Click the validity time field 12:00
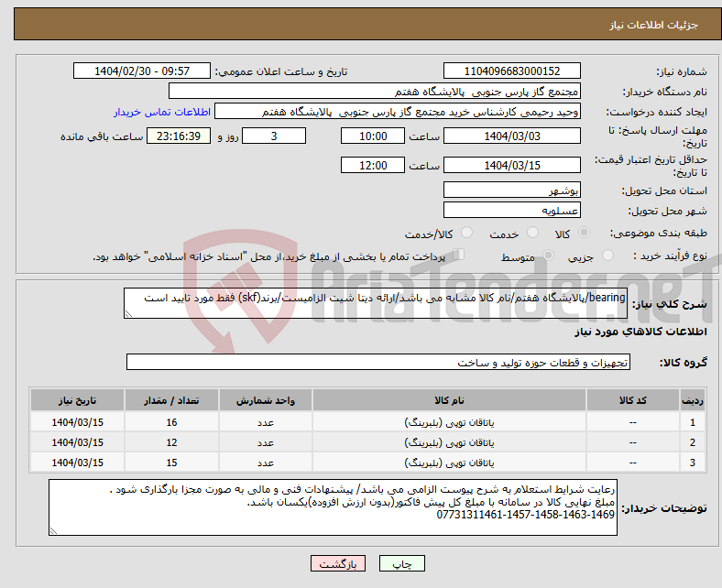 pos(373,165)
